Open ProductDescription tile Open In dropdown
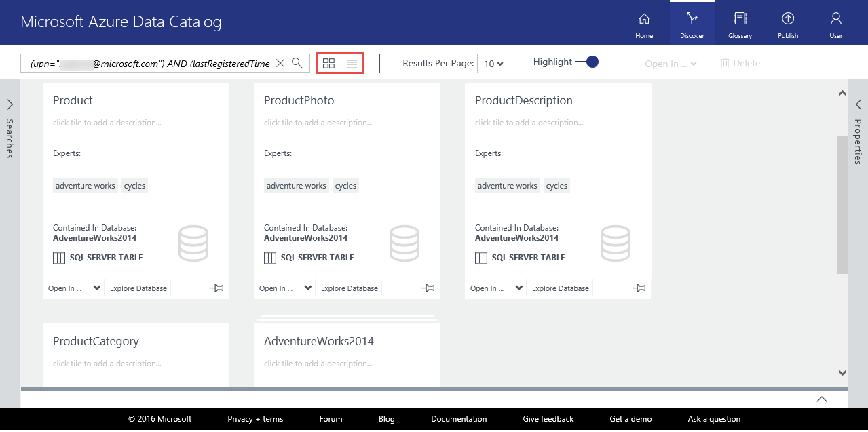Viewport: 868px width, 432px height. point(496,288)
